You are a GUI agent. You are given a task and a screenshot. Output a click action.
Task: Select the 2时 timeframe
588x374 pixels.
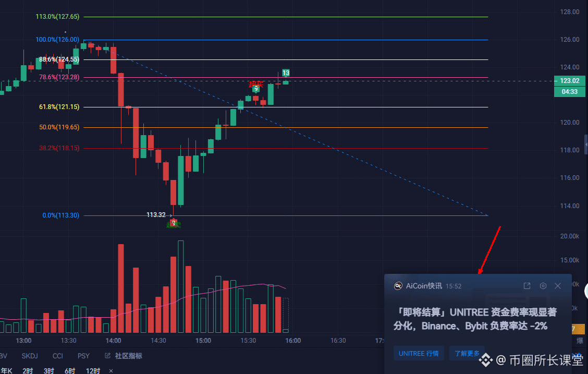[x=28, y=371]
